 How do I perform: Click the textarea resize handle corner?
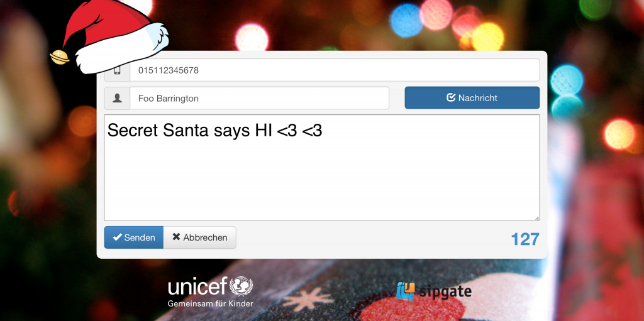[537, 218]
